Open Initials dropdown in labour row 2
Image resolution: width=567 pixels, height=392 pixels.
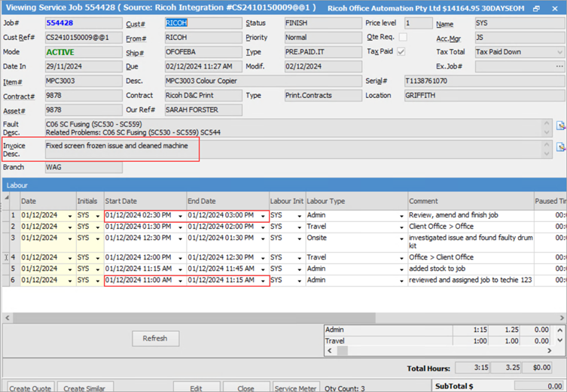[x=97, y=226]
